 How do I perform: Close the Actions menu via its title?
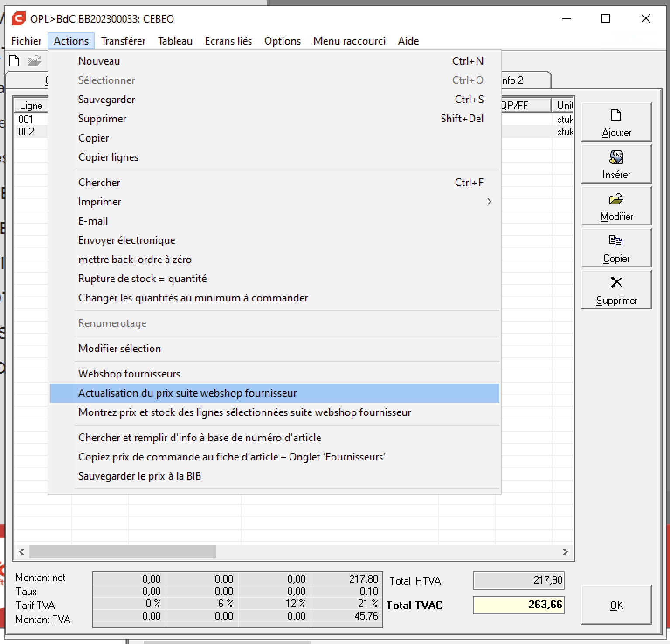click(x=71, y=41)
